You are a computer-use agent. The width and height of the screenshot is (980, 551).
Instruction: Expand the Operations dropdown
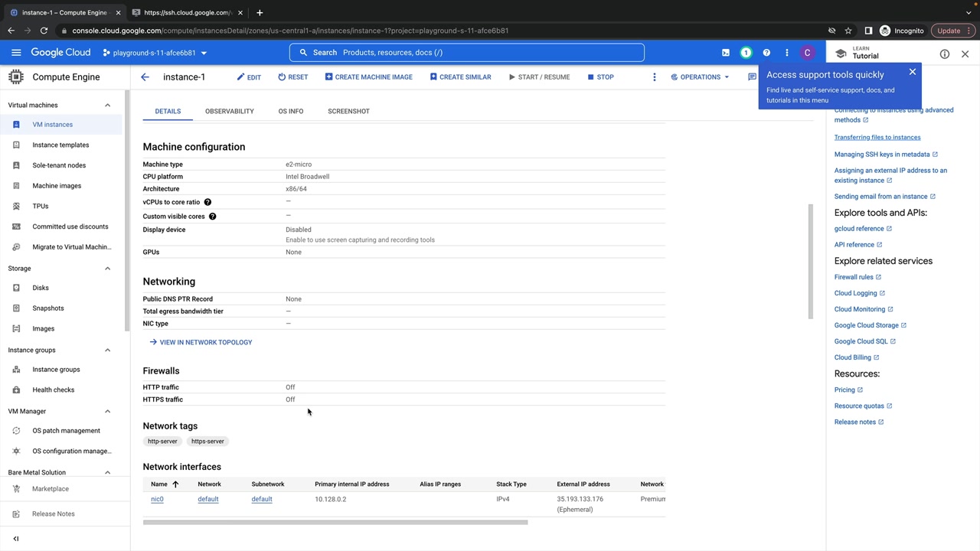(x=700, y=77)
